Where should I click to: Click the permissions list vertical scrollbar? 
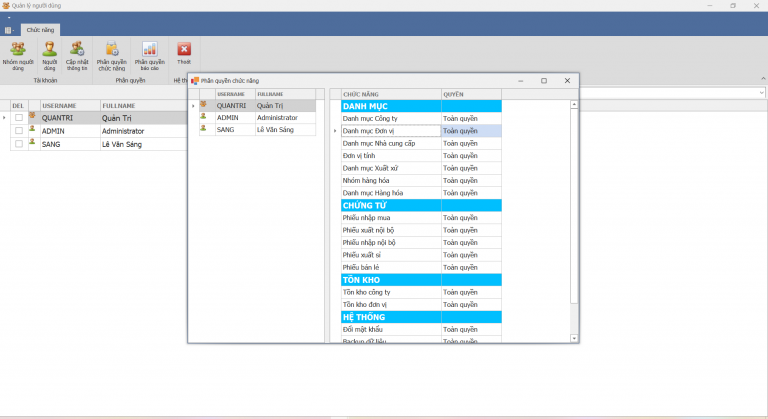573,200
